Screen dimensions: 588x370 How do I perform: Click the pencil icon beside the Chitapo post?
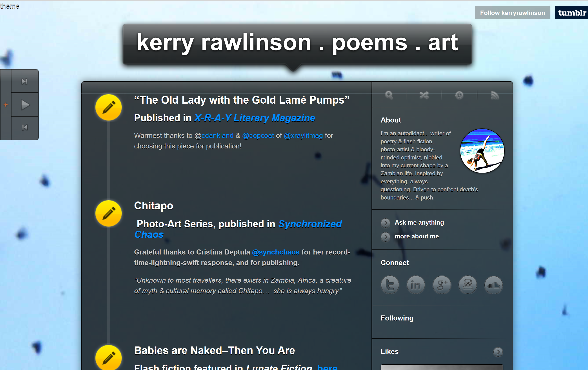[109, 213]
